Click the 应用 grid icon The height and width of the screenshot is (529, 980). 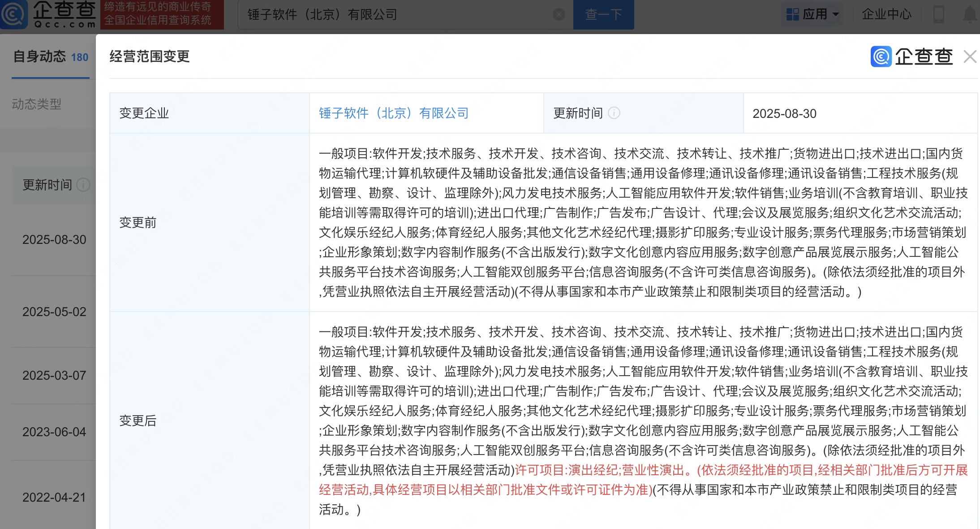click(x=792, y=14)
